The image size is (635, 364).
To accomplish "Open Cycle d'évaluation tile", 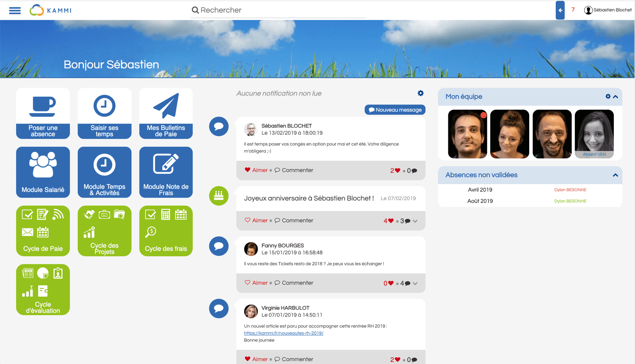I will (x=43, y=290).
